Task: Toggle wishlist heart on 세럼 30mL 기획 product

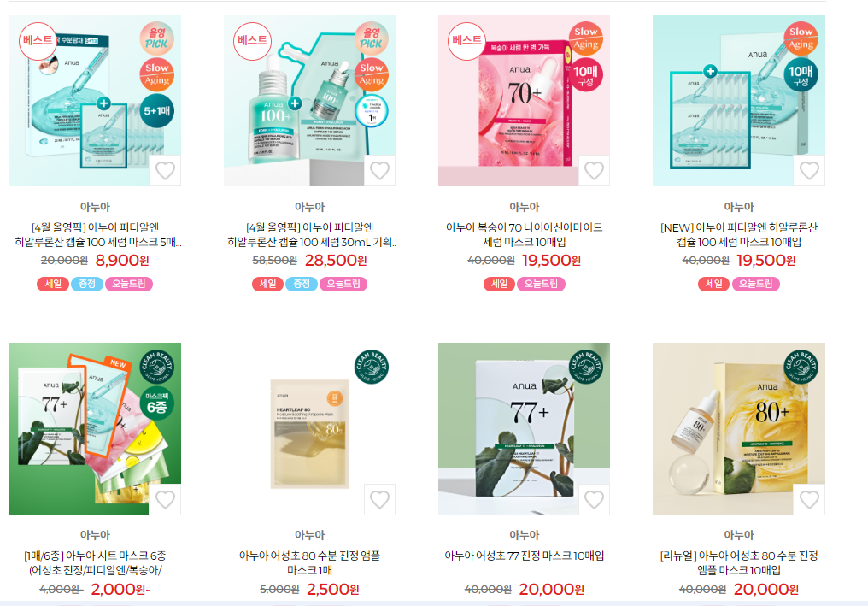Action: click(379, 171)
